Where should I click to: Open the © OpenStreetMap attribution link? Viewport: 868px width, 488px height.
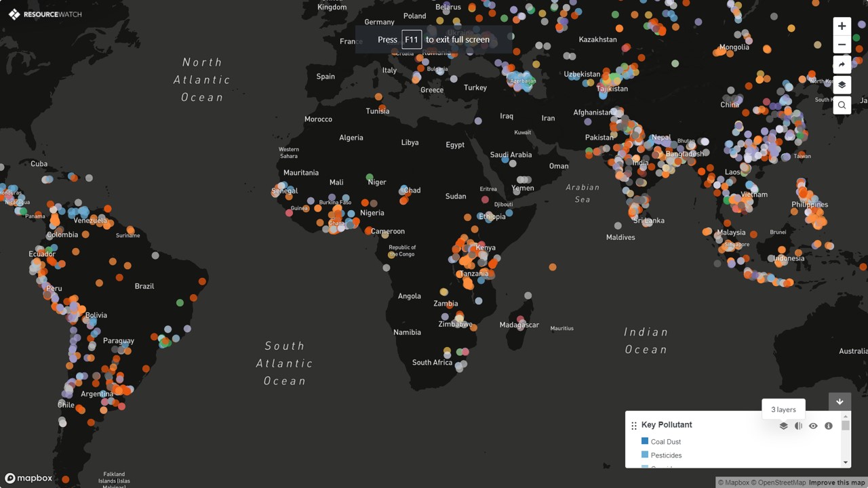[778, 483]
